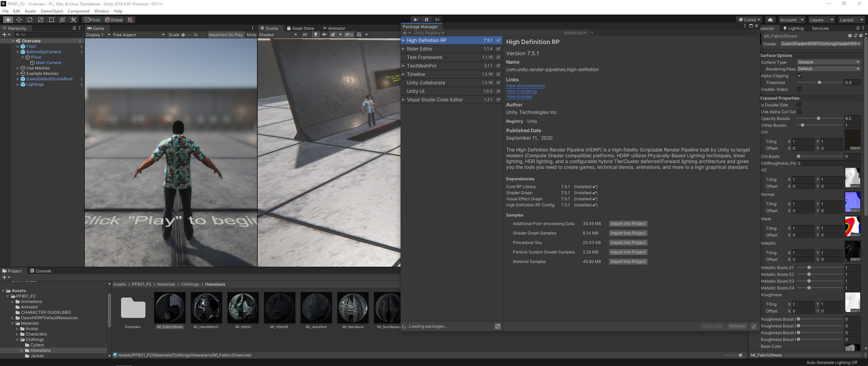Switch to the Console tab

pos(41,271)
